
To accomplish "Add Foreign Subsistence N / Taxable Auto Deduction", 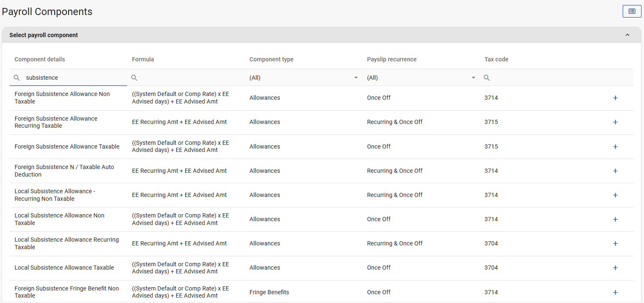I will (x=615, y=171).
